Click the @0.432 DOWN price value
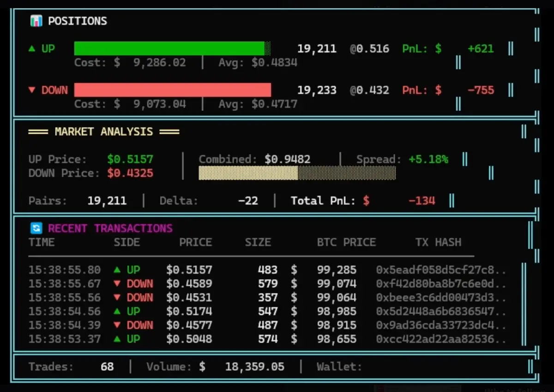This screenshot has width=554, height=392. 369,90
